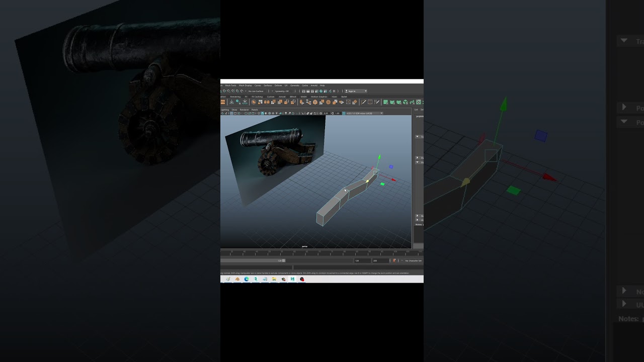This screenshot has width=644, height=362.
Task: Open the Deform menu
Action: [x=278, y=85]
